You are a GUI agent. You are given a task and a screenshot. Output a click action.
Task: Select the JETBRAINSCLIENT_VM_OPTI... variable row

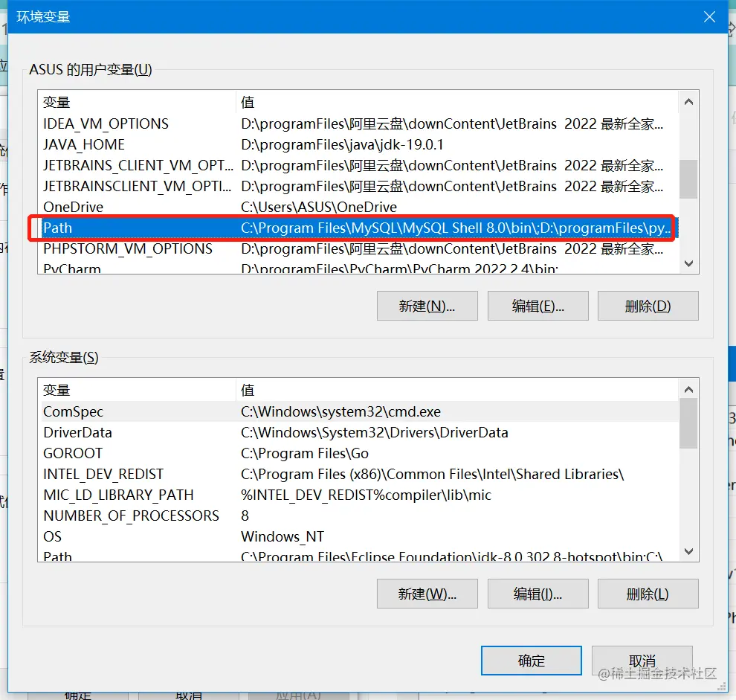pyautogui.click(x=358, y=186)
